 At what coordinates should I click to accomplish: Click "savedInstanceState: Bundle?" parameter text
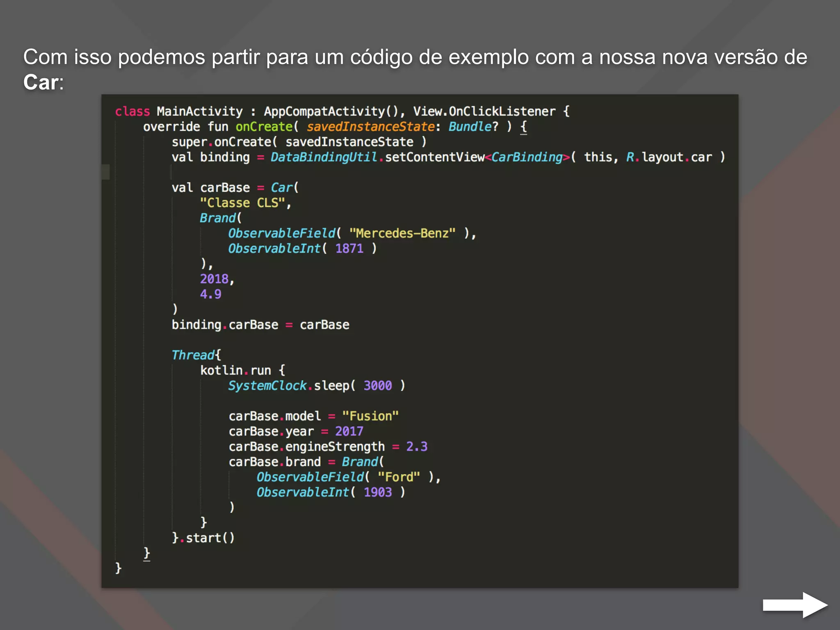tap(403, 127)
